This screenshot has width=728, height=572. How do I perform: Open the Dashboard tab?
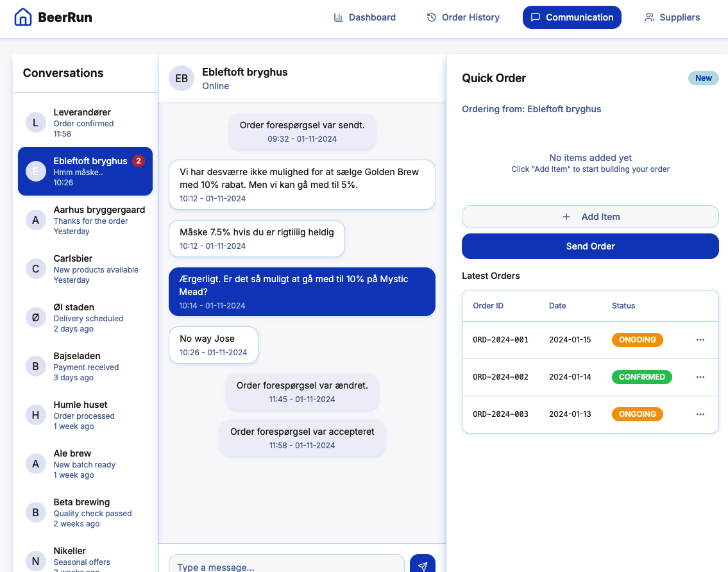click(364, 17)
